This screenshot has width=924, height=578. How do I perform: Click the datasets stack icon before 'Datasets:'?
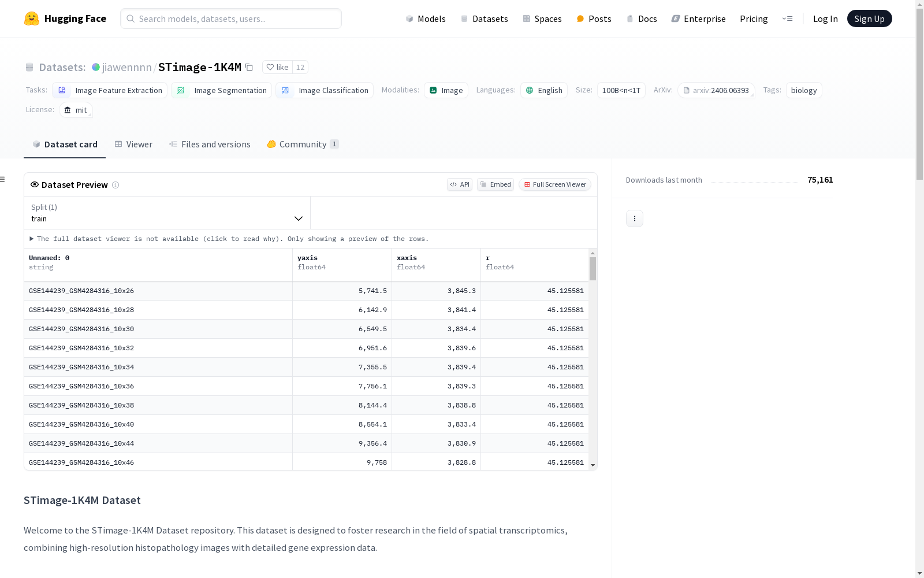tap(29, 67)
